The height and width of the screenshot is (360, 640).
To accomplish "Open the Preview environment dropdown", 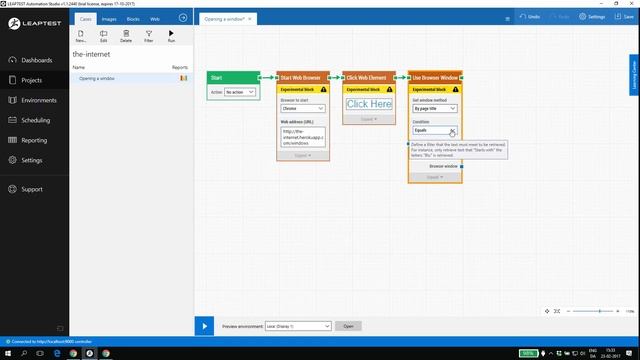I will pyautogui.click(x=298, y=326).
